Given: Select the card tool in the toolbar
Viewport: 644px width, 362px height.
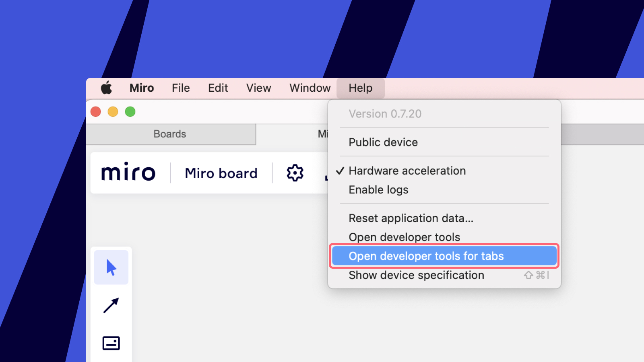Looking at the screenshot, I should pos(111,343).
